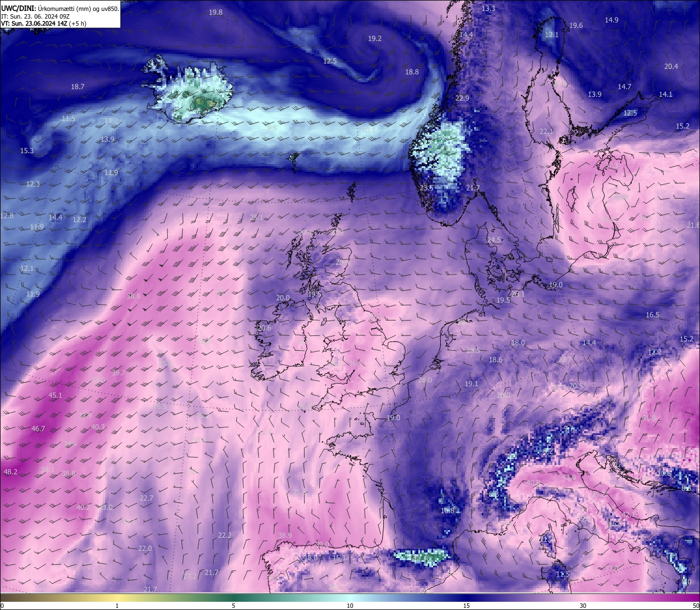Click the map value 20.6 near Ireland
The width and height of the screenshot is (700, 610).
pyautogui.click(x=264, y=328)
